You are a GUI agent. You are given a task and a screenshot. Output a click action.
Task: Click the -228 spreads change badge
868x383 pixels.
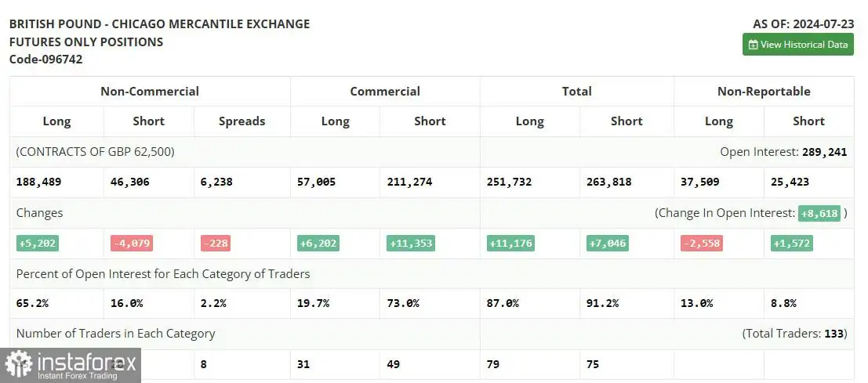[x=216, y=243]
